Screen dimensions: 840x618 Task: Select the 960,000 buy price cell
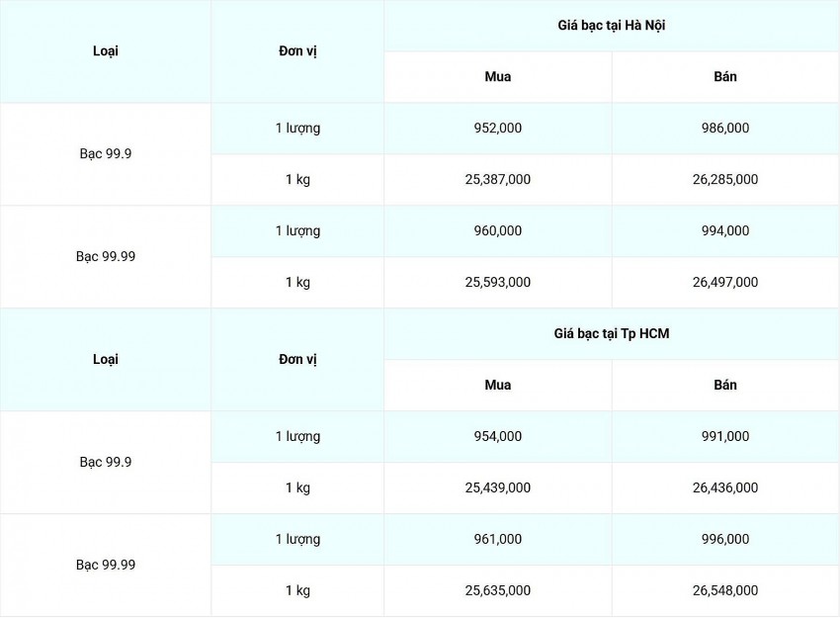[x=498, y=231]
